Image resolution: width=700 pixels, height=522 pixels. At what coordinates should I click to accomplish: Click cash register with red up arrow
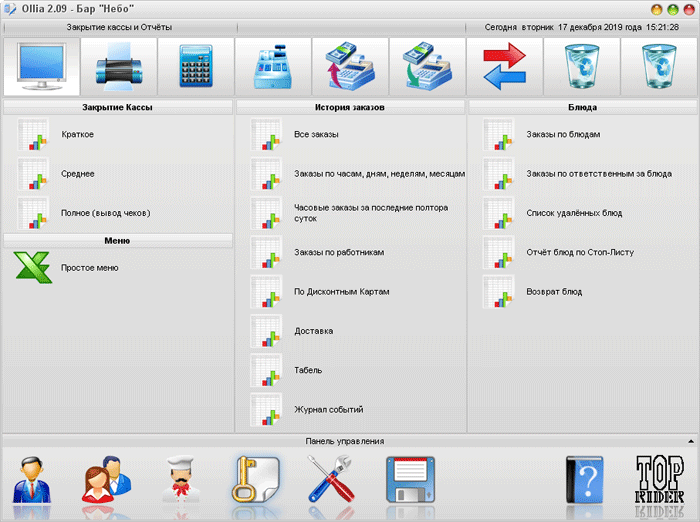point(350,66)
